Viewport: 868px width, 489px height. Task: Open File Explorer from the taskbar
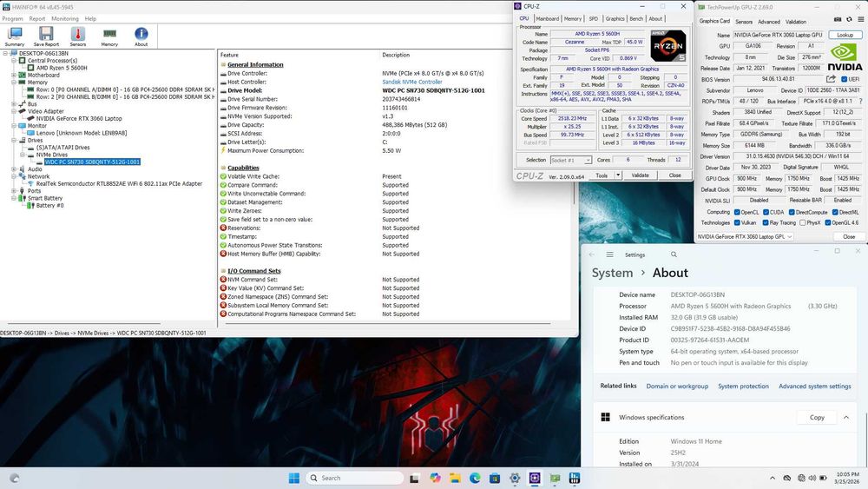pos(455,478)
